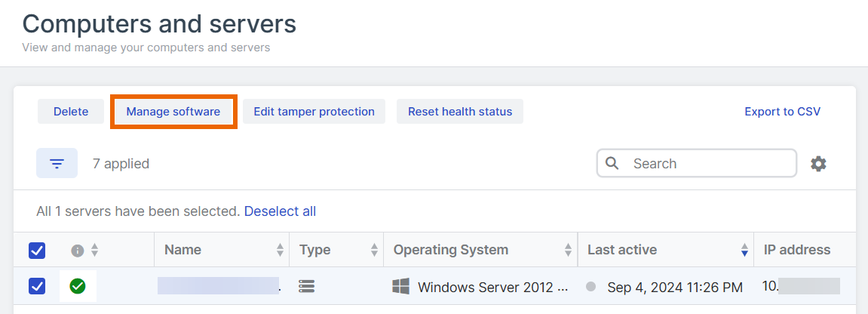Toggle the select-all checkbox in header

[x=37, y=251]
